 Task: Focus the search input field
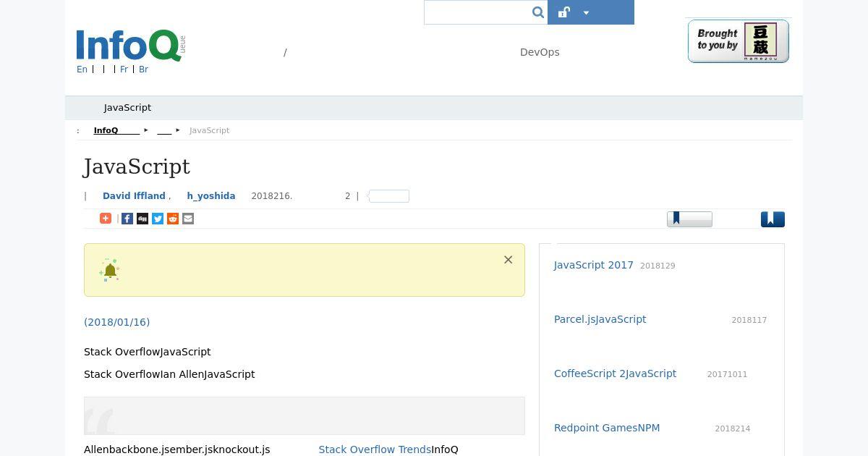point(477,12)
